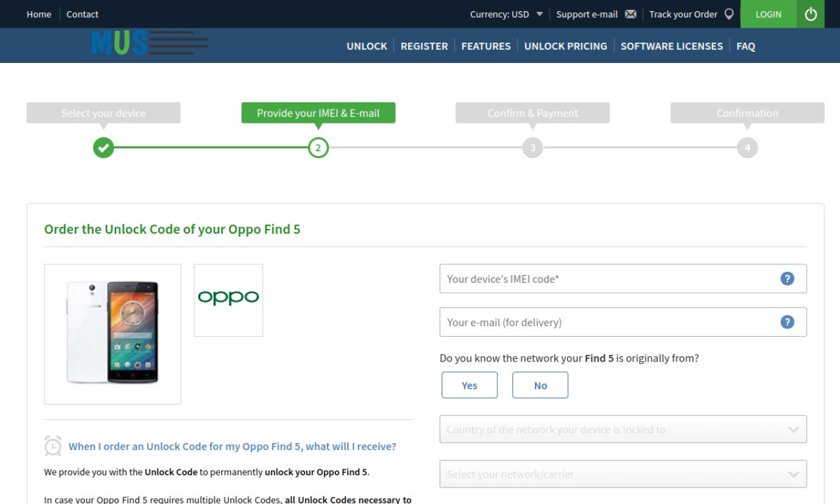Click the Home link in top bar
Screen dimensions: 840x504
tap(39, 14)
